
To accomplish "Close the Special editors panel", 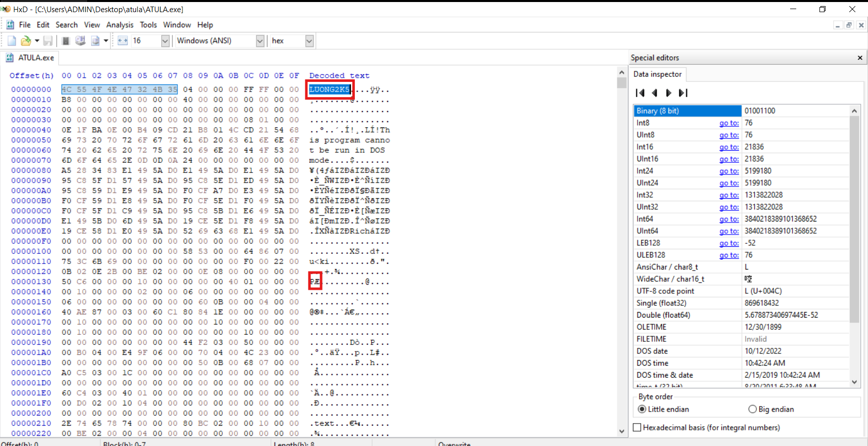I will [x=860, y=58].
